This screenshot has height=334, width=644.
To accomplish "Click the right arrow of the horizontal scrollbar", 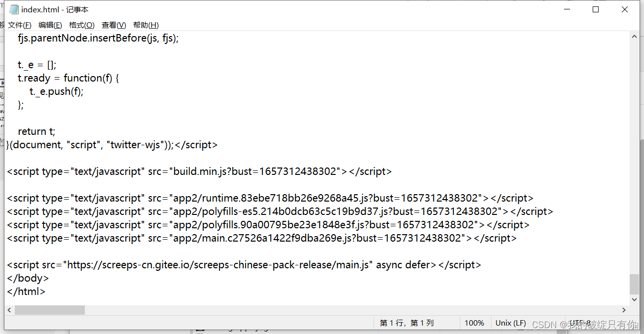I will pyautogui.click(x=624, y=310).
